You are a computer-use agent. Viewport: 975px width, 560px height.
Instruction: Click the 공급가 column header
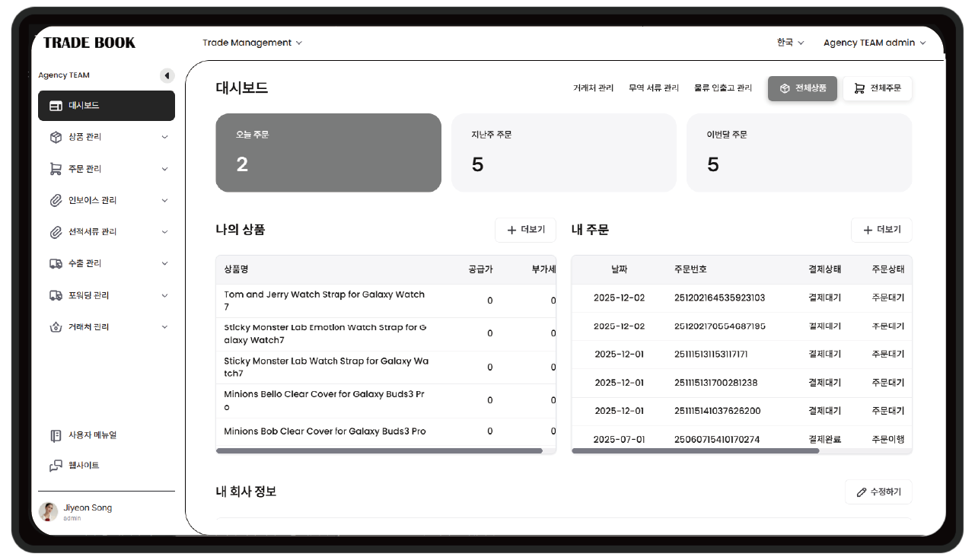(x=480, y=269)
